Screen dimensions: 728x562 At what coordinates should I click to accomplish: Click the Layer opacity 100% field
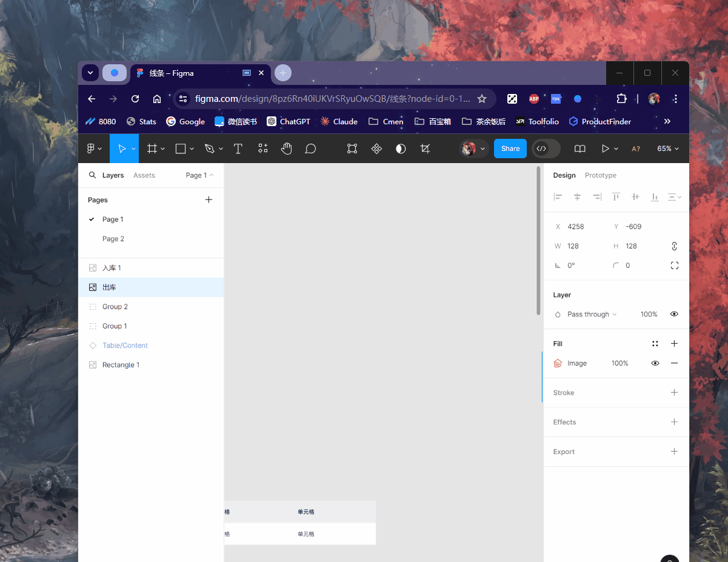click(x=649, y=314)
